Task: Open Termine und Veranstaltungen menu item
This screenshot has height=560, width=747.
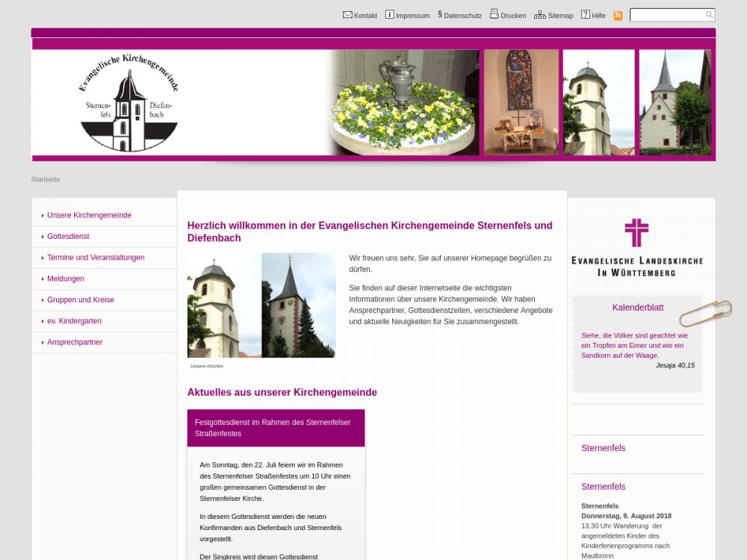Action: click(96, 258)
